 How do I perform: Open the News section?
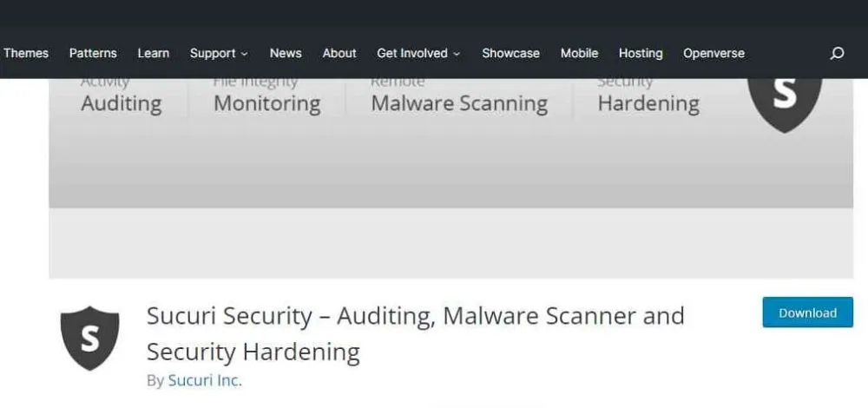click(286, 53)
